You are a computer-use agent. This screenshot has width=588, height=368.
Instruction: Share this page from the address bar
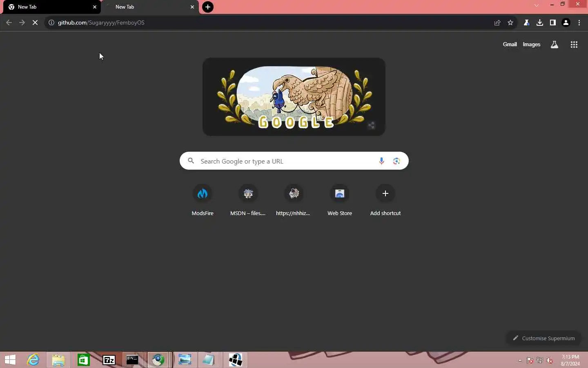coord(497,23)
